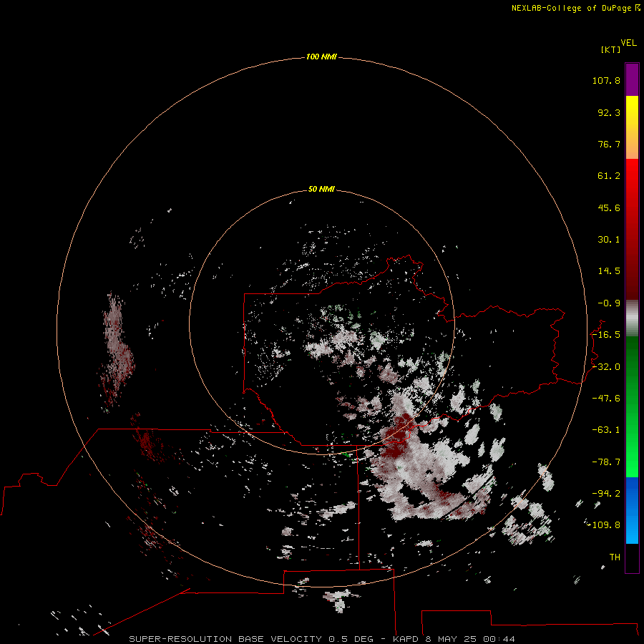Screen dimensions: 644x644
Task: Click the -47.6 velocity scale value
Action: (606, 399)
